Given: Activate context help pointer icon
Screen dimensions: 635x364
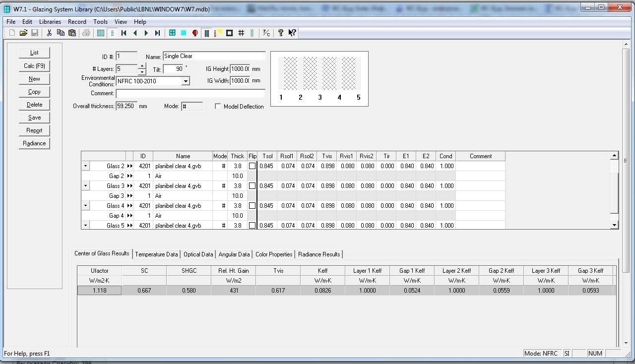Looking at the screenshot, I should click(292, 33).
